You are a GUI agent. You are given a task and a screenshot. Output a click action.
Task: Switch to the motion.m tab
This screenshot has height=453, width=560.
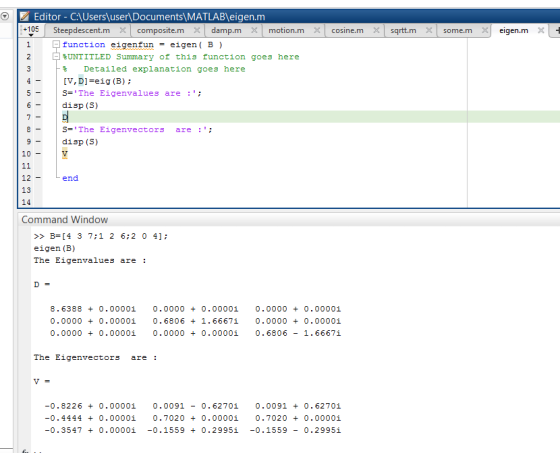point(286,30)
